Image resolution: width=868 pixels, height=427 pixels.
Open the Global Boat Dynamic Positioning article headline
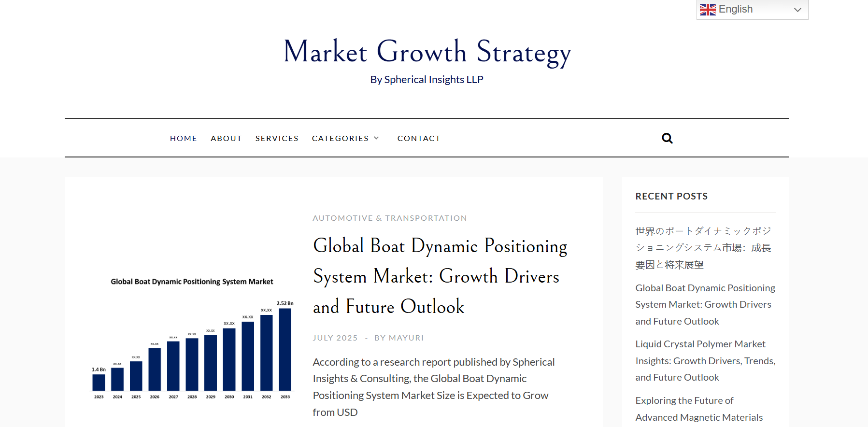click(440, 276)
